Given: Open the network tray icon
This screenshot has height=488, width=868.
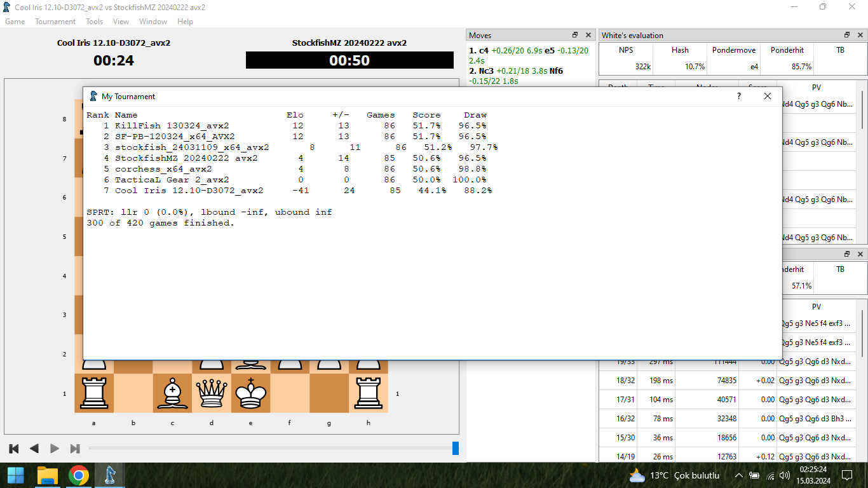Looking at the screenshot, I should (771, 475).
